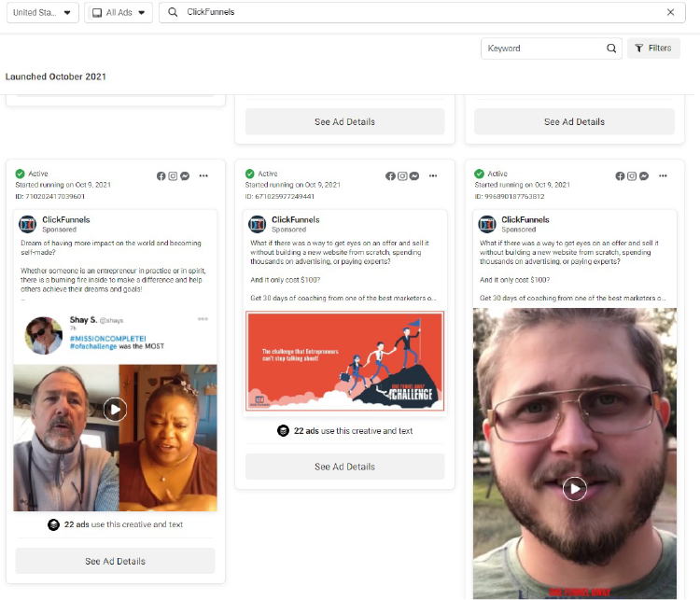Click the stacked ads icon under testimonial video
The height and width of the screenshot is (600, 700).
click(x=53, y=524)
